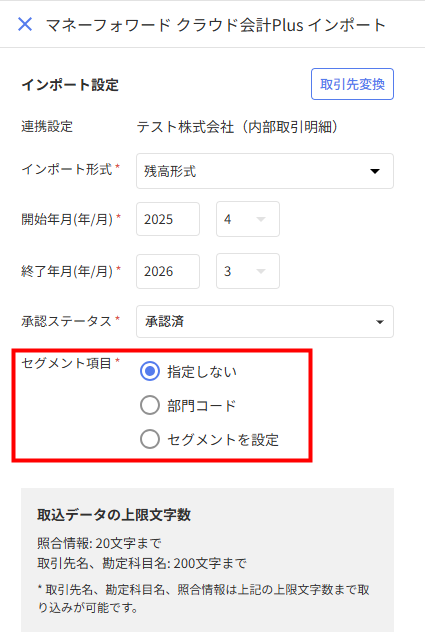Select the 指定しない radio button

[x=150, y=371]
